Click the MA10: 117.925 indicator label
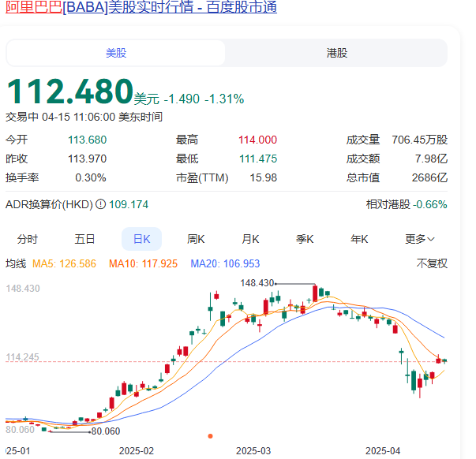Viewport: 476px width, 459px height. 143,263
